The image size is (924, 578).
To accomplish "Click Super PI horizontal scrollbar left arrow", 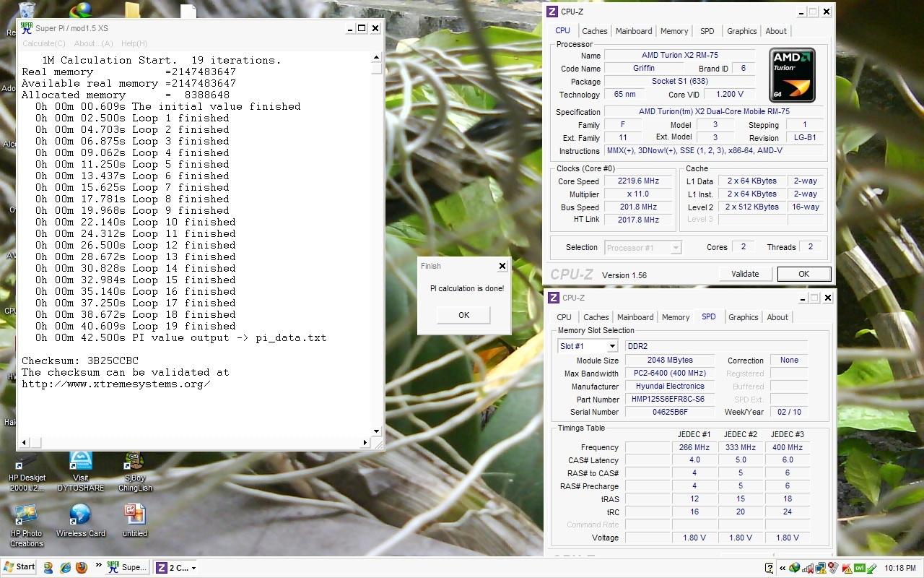I will [25, 442].
